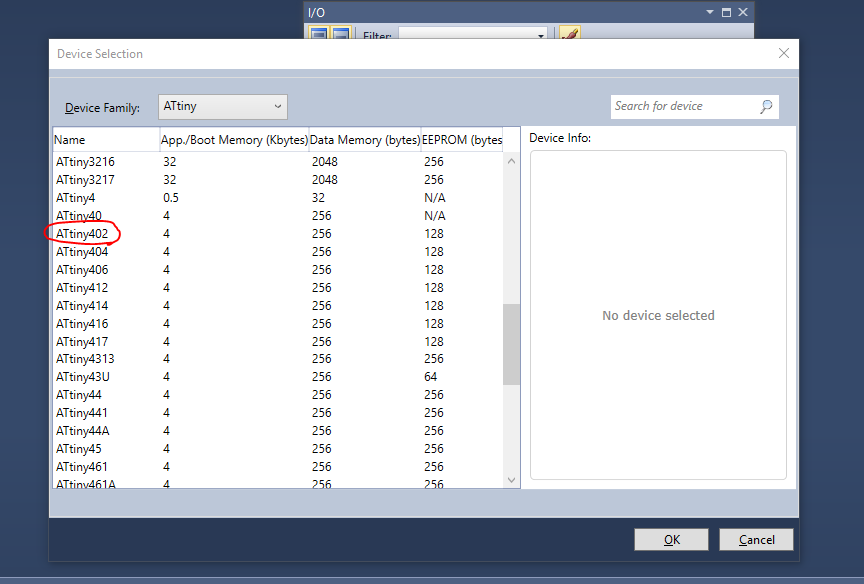Click the clear filter brush icon
This screenshot has width=864, height=584.
(569, 35)
